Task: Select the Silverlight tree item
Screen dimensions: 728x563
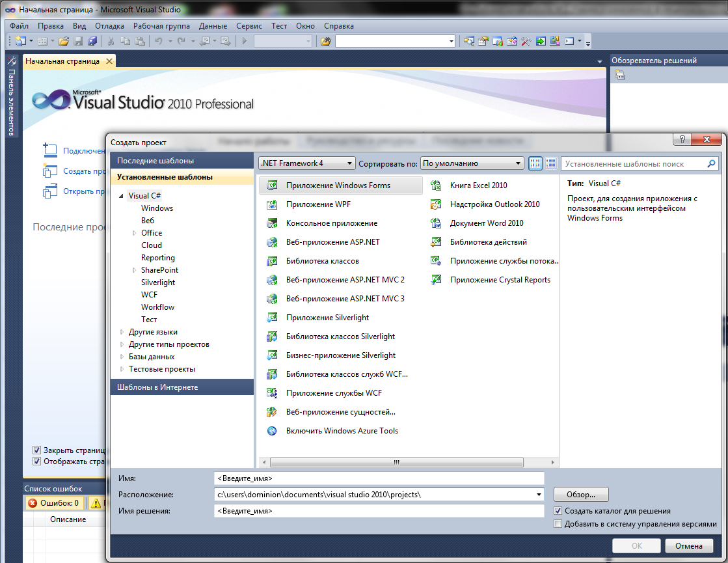Action: tap(158, 282)
